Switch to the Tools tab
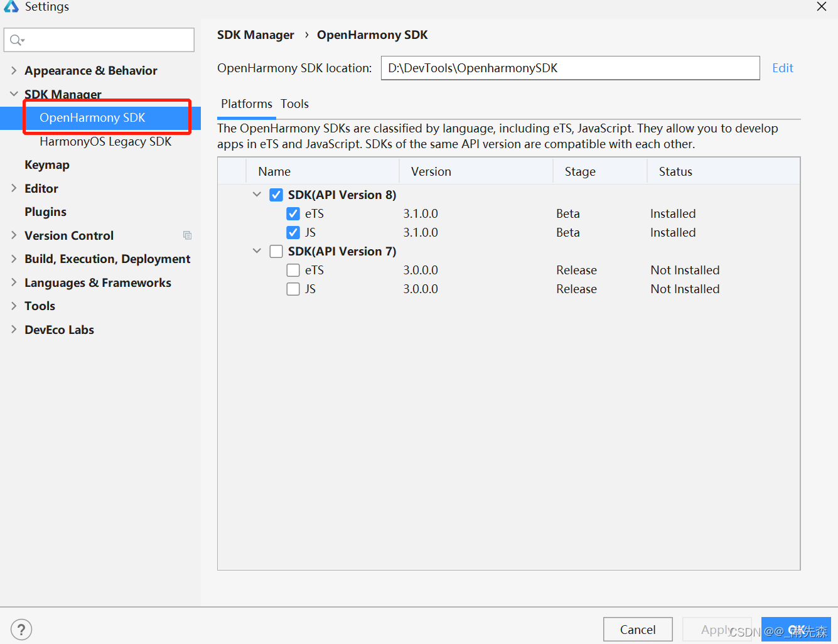 pyautogui.click(x=294, y=104)
